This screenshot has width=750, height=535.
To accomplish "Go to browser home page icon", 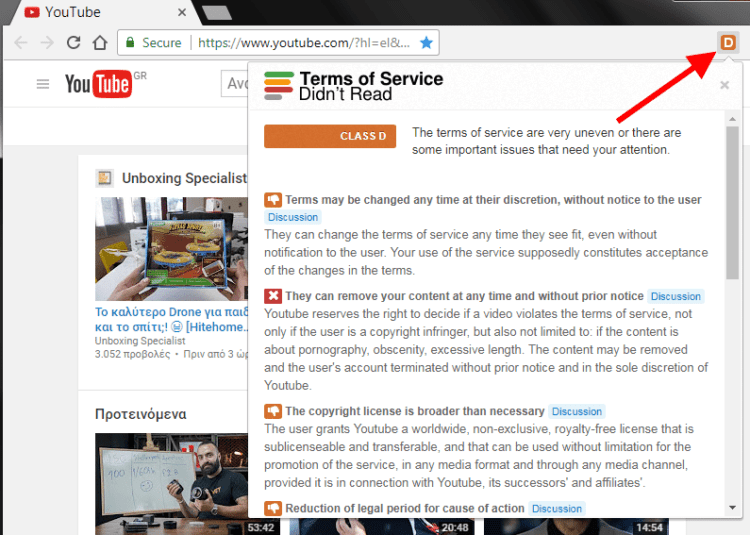I will pos(99,43).
